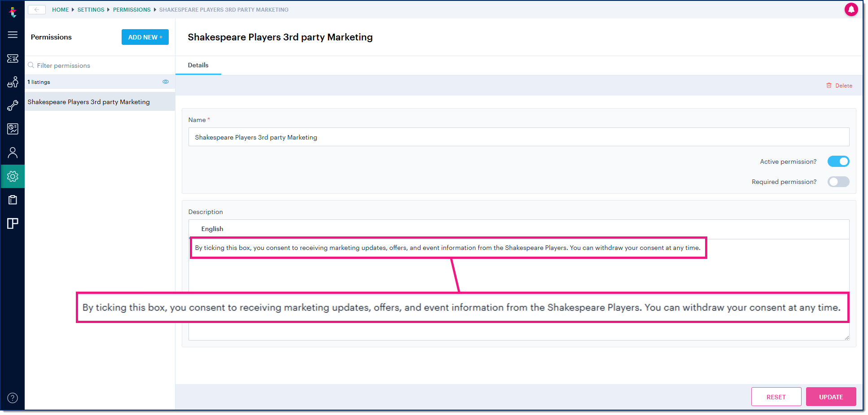The image size is (868, 415).
Task: Click the ADD NEW + button
Action: coord(145,37)
